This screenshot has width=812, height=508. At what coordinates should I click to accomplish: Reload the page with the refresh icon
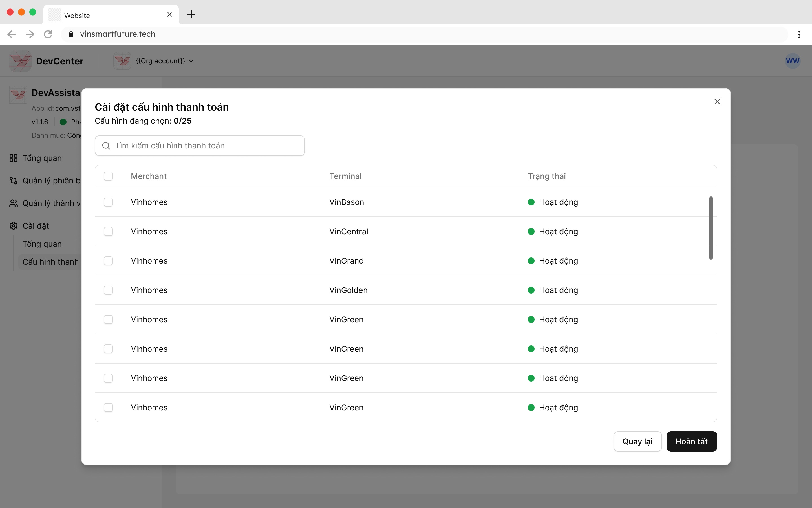tap(48, 34)
